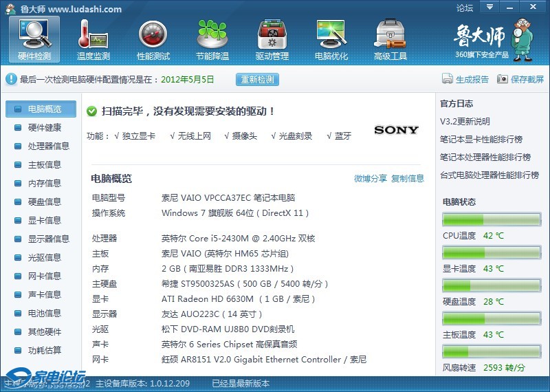The image size is (550, 392).
Task: Click the 主板温度 progress bar
Action: (492, 318)
